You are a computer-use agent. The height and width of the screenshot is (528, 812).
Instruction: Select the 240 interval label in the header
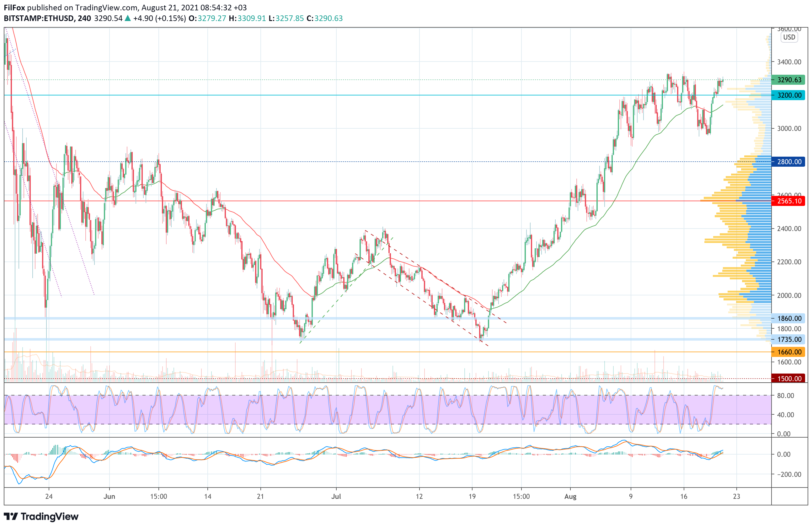(x=84, y=19)
